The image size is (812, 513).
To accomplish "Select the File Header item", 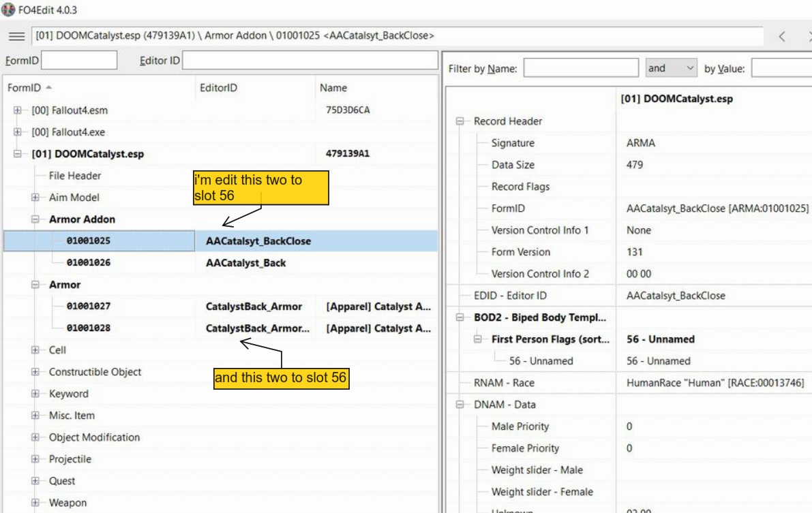I will [x=74, y=176].
